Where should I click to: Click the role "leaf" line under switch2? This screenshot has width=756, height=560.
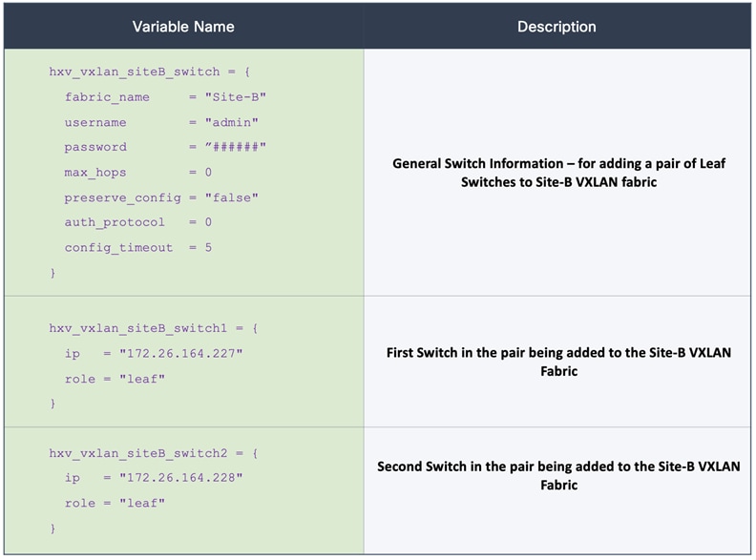tap(115, 503)
